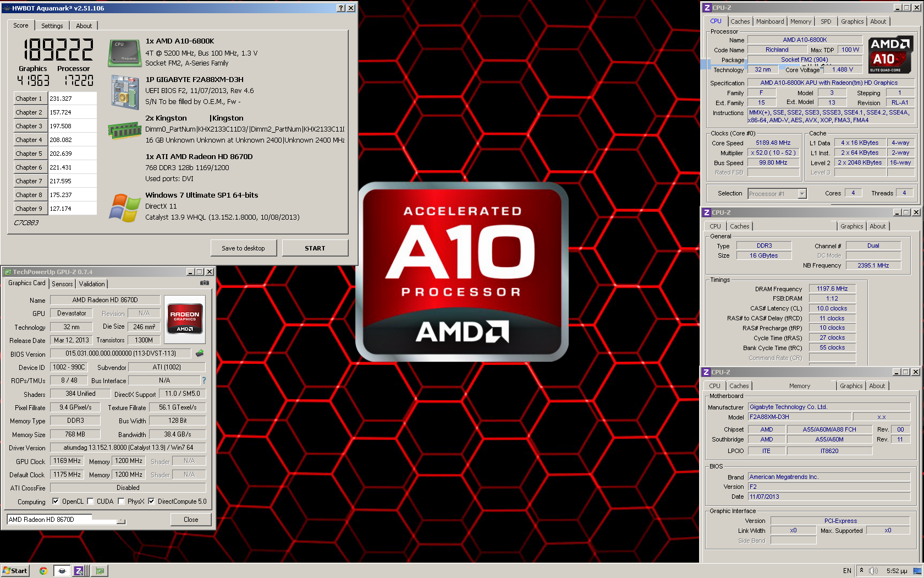Screen dimensions: 924x578
Task: Click the Z icon of top CPU-Z window
Action: point(707,8)
